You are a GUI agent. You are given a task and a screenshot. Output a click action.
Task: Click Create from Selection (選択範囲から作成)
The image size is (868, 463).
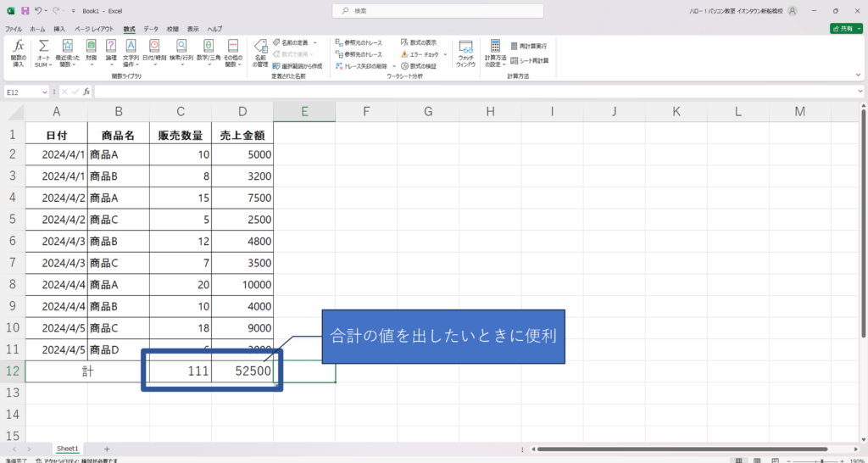(298, 66)
